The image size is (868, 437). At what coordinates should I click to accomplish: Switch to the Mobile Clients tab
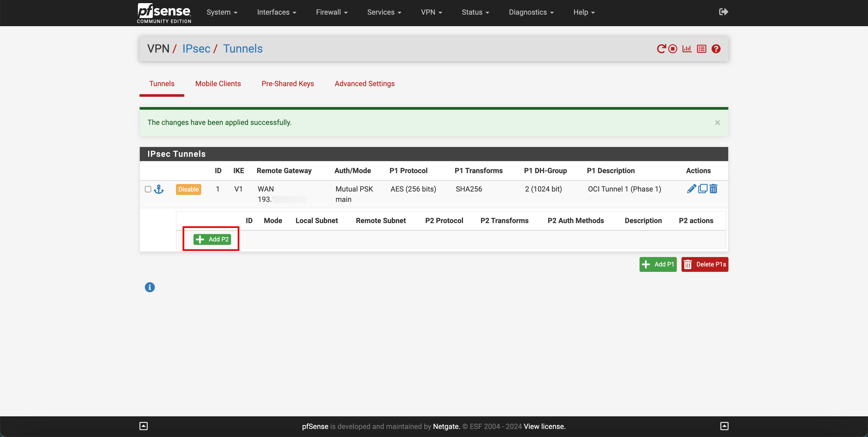click(x=218, y=84)
